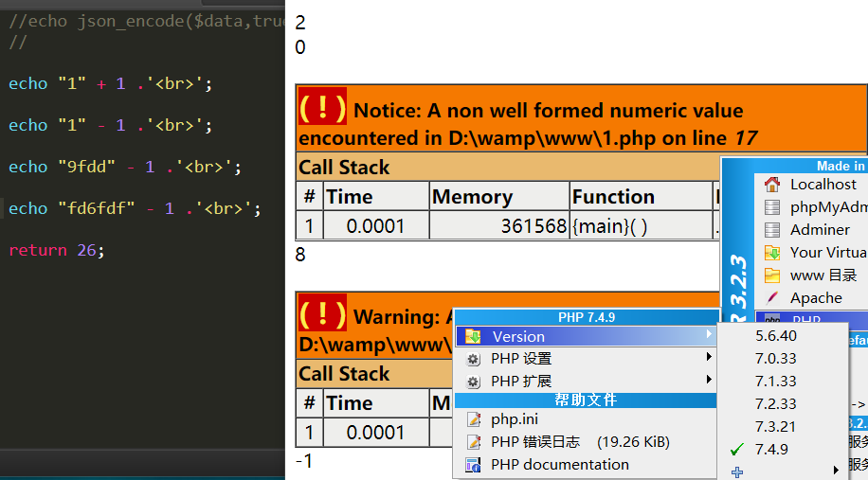Click the {main}( ) function cell
The width and height of the screenshot is (868, 480).
[609, 226]
